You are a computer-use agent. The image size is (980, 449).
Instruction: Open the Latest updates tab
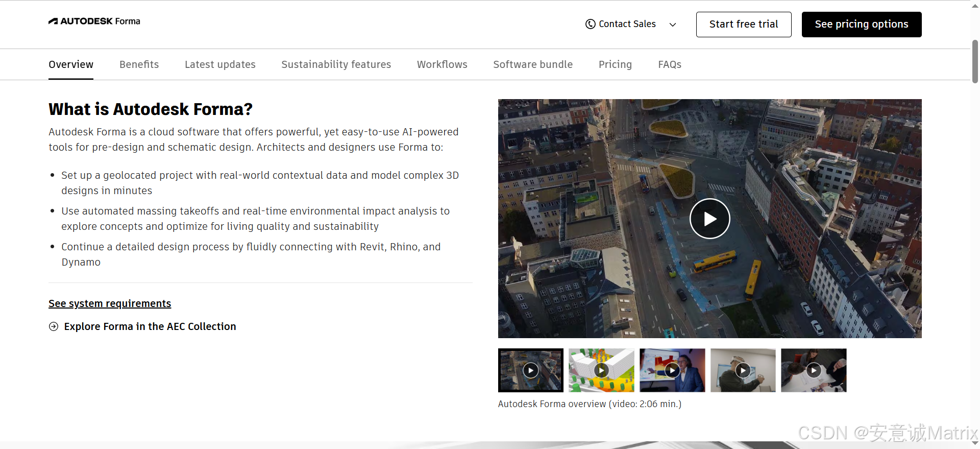[x=220, y=64]
